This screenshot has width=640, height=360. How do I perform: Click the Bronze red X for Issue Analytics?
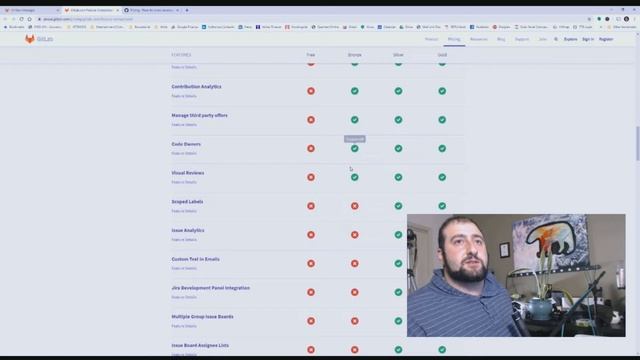click(355, 235)
